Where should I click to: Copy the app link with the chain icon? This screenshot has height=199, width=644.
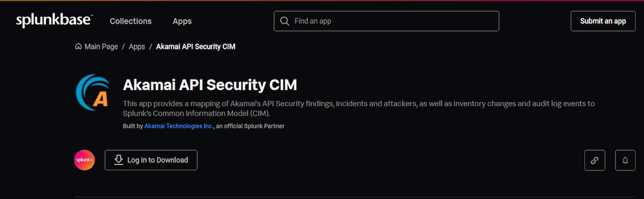(594, 160)
